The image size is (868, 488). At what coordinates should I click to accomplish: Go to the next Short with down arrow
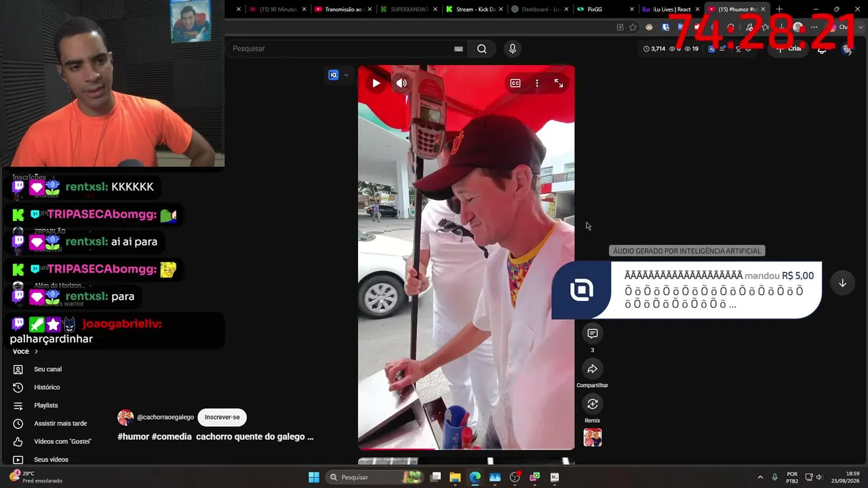pyautogui.click(x=842, y=283)
